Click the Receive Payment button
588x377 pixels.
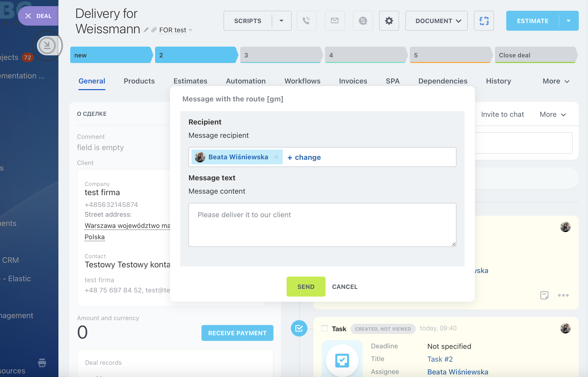237,333
